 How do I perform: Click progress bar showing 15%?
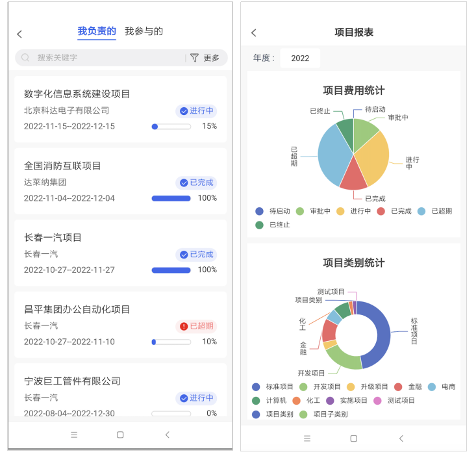point(171,127)
